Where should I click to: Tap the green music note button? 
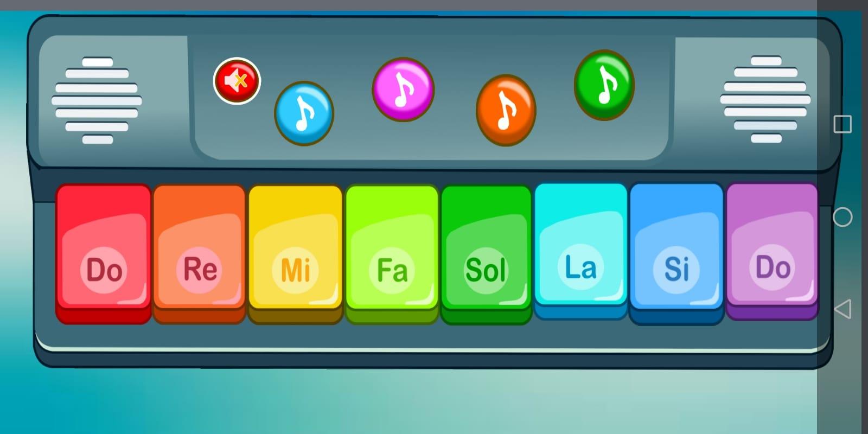[604, 85]
